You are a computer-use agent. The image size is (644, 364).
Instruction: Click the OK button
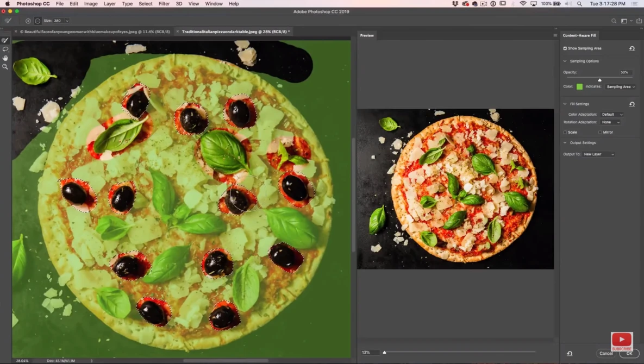click(629, 353)
